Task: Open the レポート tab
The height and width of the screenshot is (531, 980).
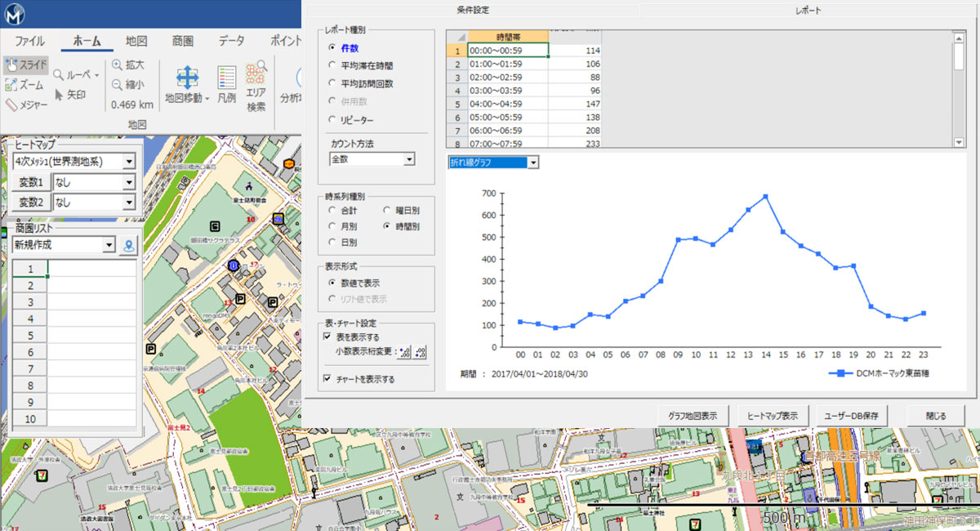Action: pyautogui.click(x=808, y=11)
